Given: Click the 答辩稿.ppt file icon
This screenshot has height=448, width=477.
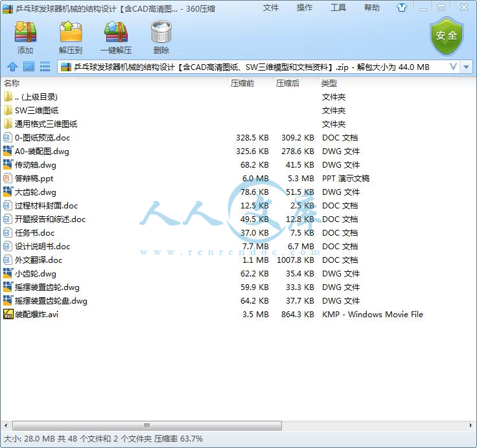Looking at the screenshot, I should tap(8, 179).
